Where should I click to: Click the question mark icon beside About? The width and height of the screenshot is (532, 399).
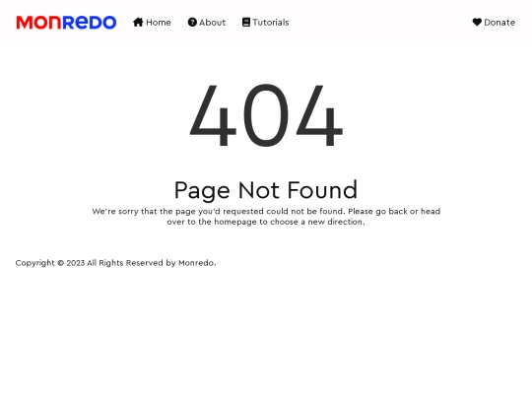192,22
